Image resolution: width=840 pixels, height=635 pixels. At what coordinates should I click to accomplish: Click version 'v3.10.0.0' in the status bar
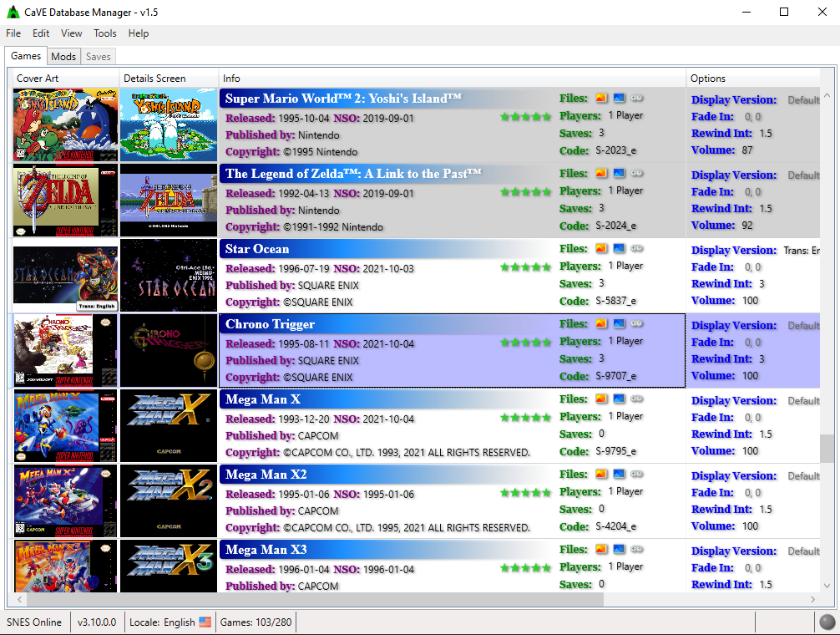coord(97,622)
